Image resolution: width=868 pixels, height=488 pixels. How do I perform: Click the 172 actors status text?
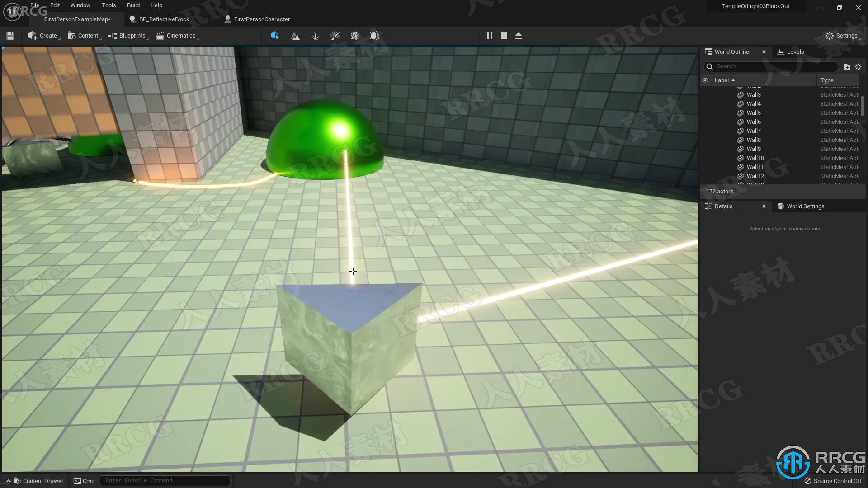click(720, 192)
